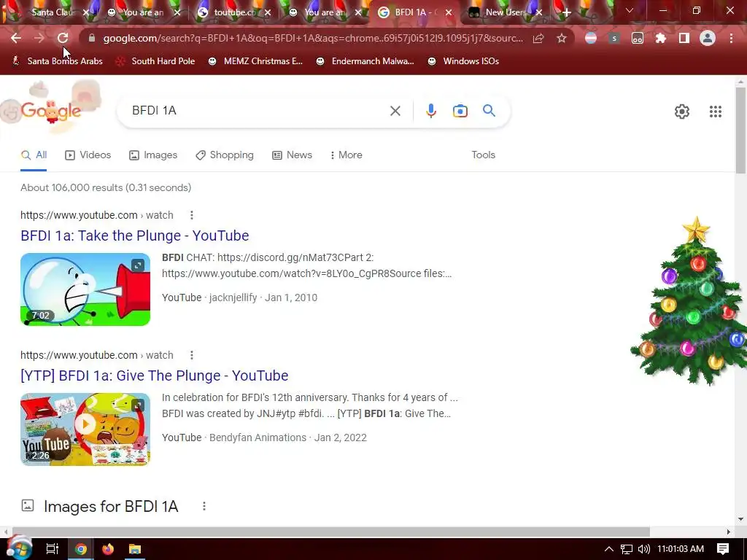The image size is (747, 560).
Task: Switch to the Videos tab
Action: [88, 155]
